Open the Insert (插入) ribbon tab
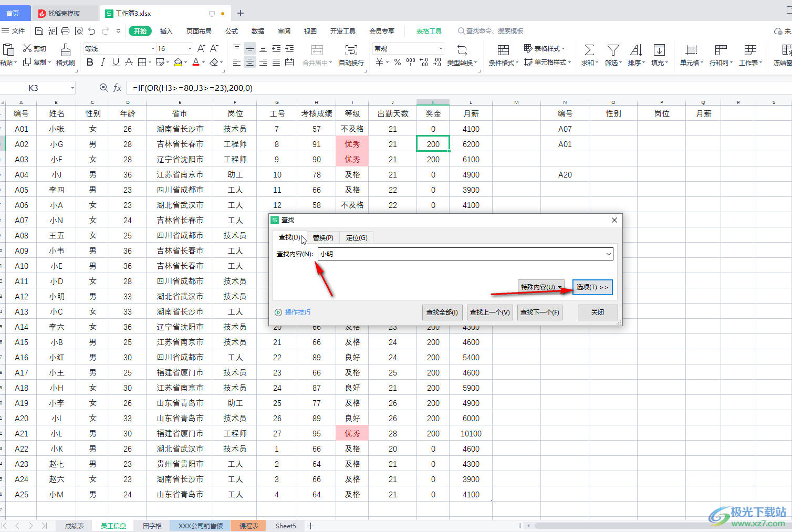Image resolution: width=792 pixels, height=532 pixels. 166,31
